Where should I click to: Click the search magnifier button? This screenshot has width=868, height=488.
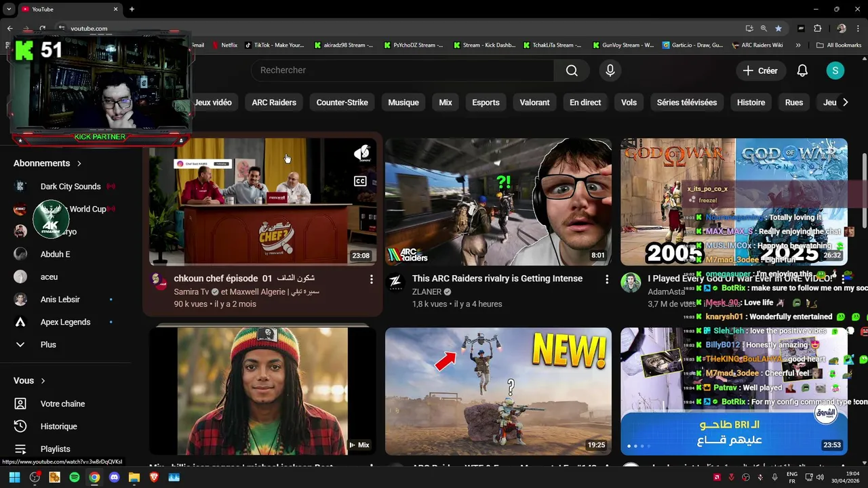point(572,70)
